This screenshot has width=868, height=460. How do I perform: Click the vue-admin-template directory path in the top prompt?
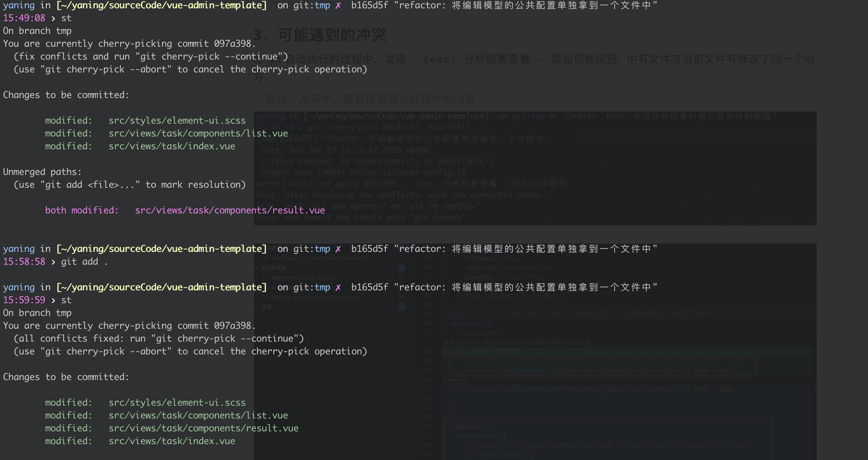pyautogui.click(x=161, y=6)
